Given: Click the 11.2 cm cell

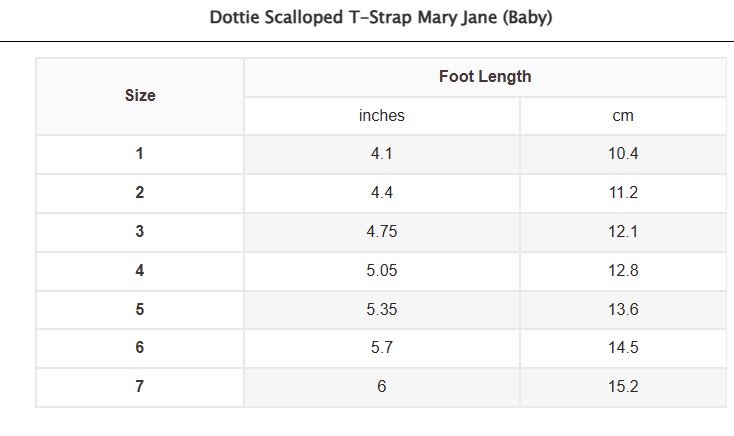Looking at the screenshot, I should pos(623,193).
